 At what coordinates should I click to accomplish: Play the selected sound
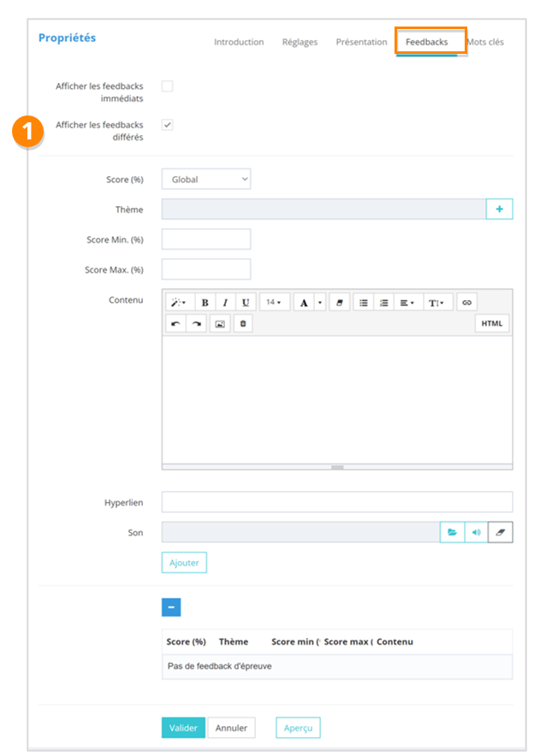476,532
